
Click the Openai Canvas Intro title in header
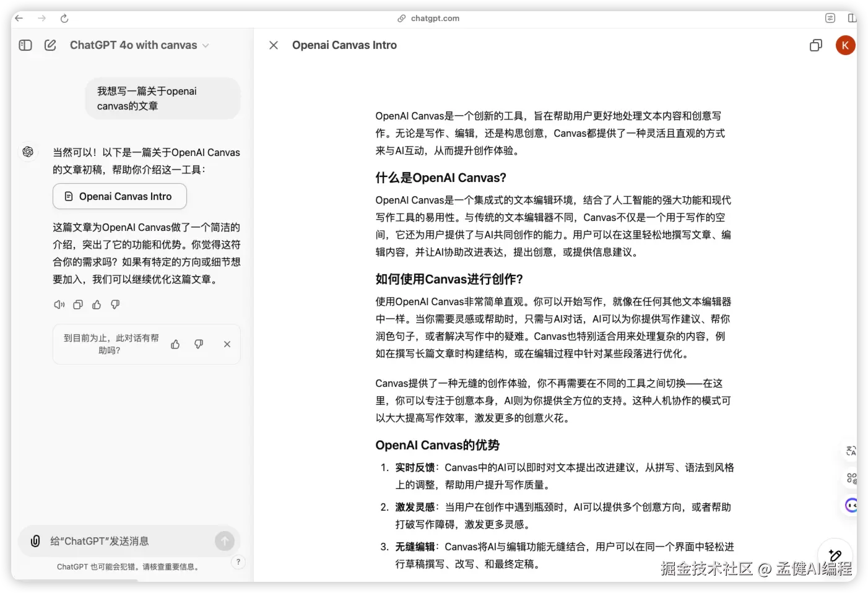(344, 45)
